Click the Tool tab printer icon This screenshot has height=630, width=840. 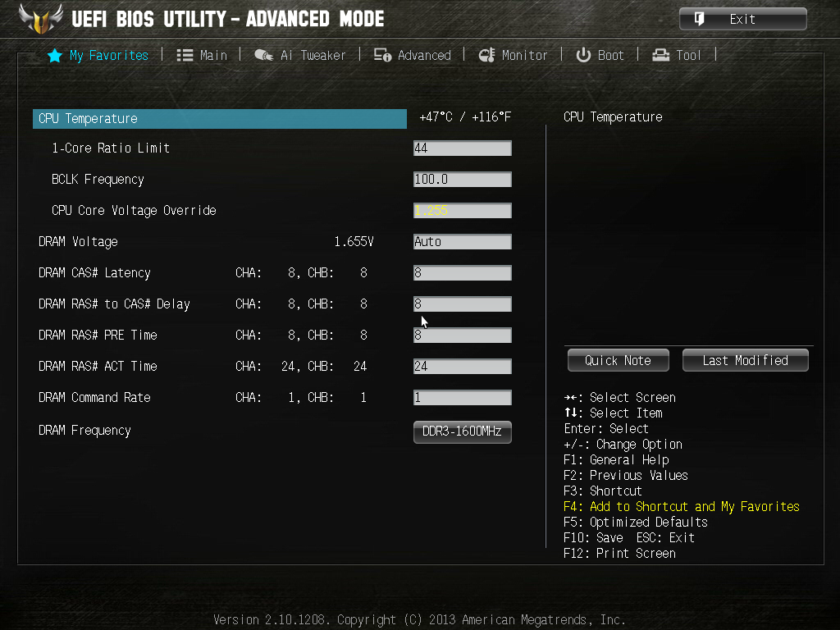(x=660, y=55)
